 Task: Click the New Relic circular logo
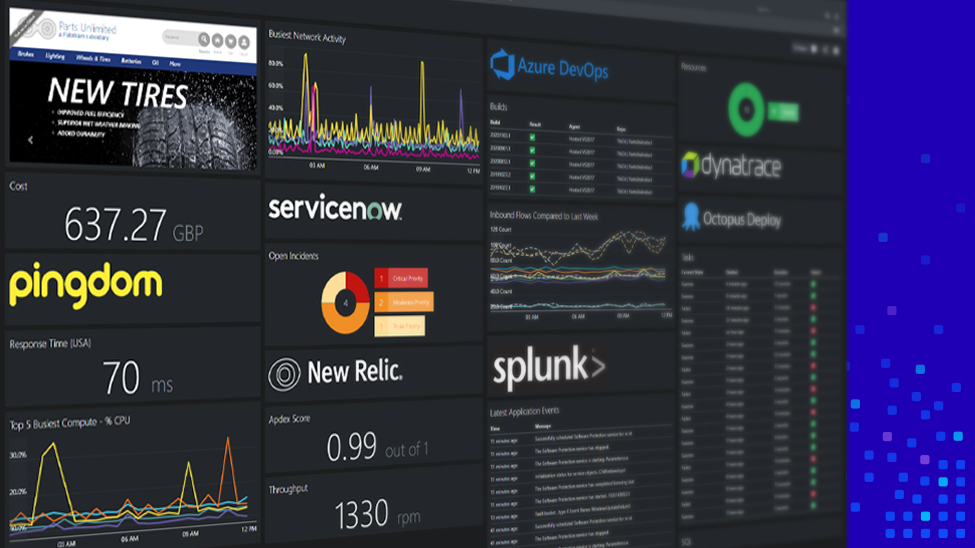point(284,373)
